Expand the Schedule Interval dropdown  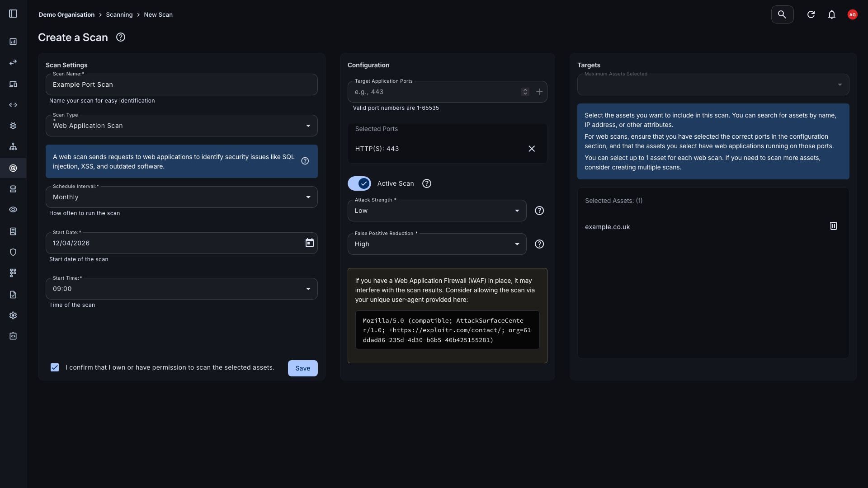pyautogui.click(x=182, y=197)
